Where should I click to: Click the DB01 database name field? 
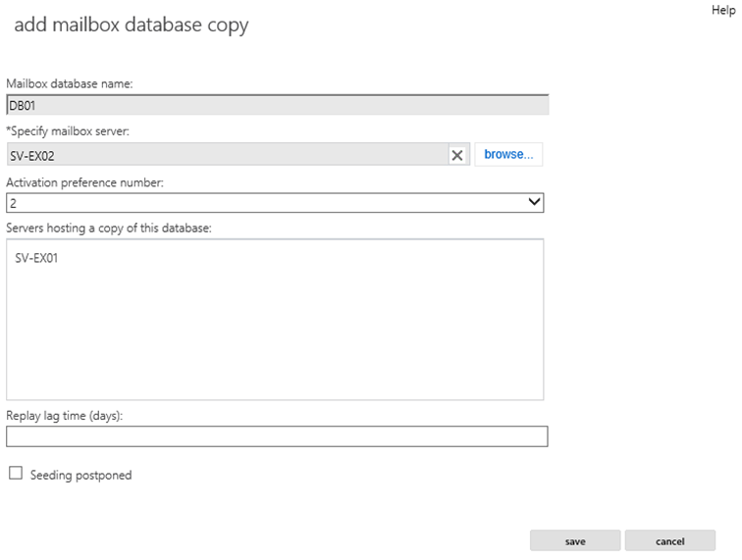pyautogui.click(x=278, y=105)
